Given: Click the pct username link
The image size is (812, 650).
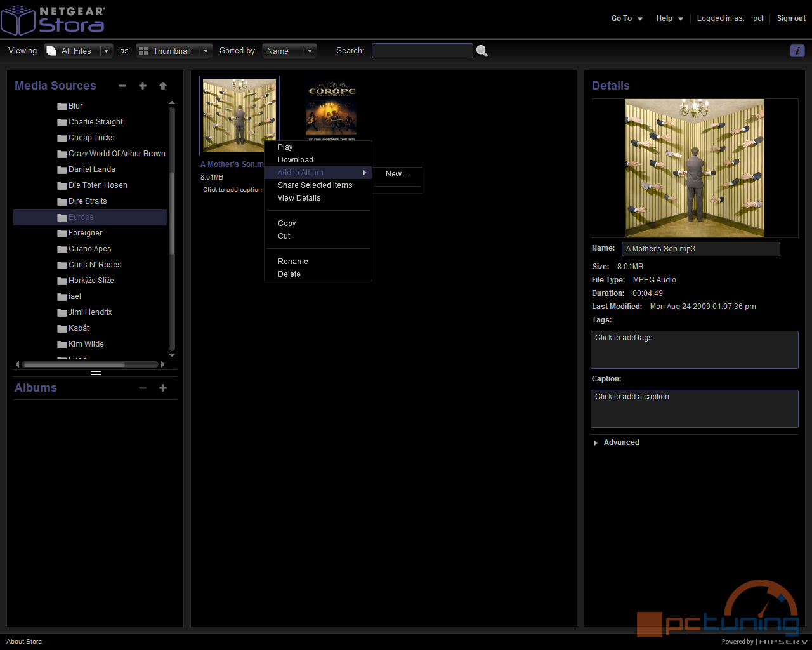Looking at the screenshot, I should (758, 18).
